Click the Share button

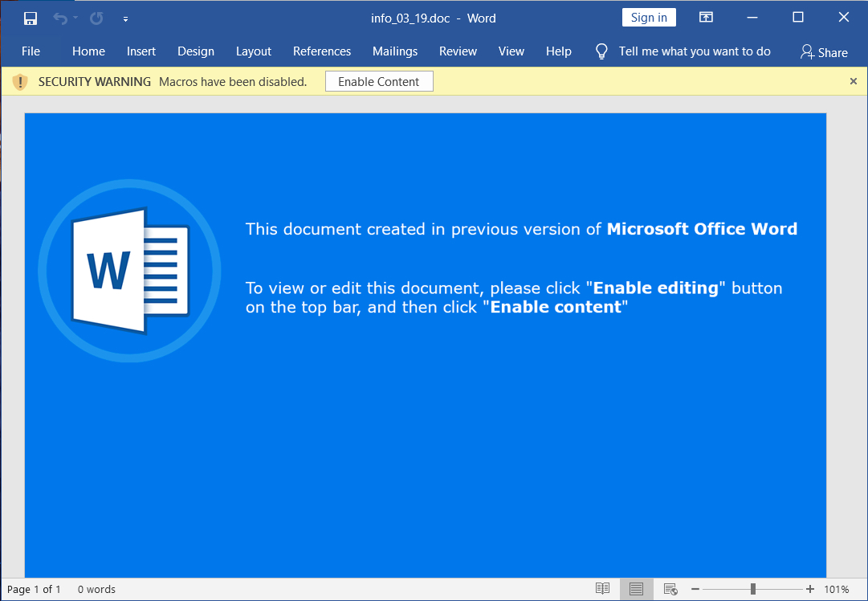[x=824, y=52]
